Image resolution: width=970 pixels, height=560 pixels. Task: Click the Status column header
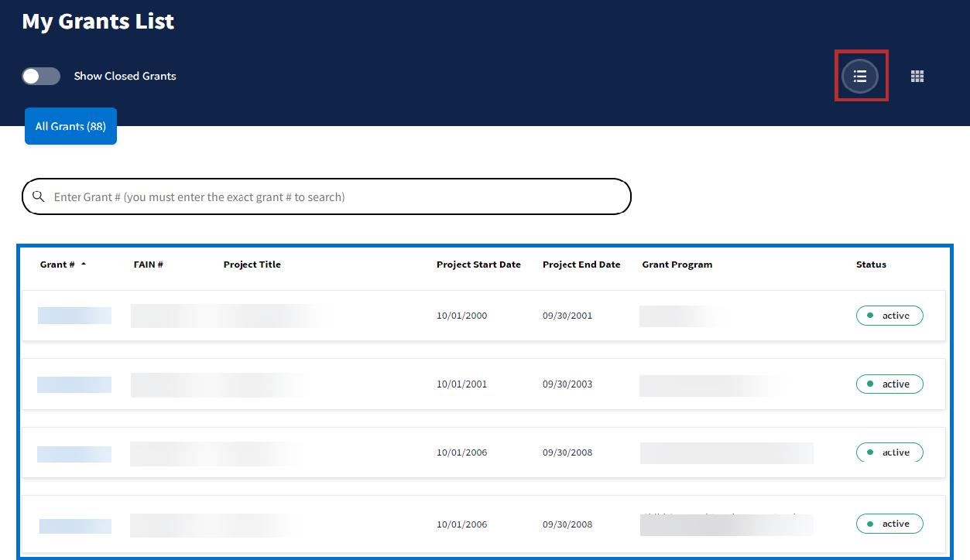pos(871,265)
